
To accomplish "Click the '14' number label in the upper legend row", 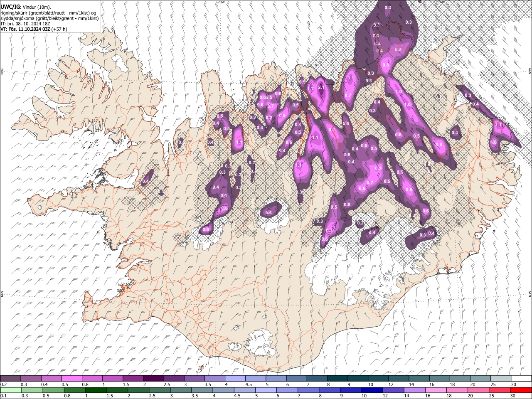I will pyautogui.click(x=411, y=384).
